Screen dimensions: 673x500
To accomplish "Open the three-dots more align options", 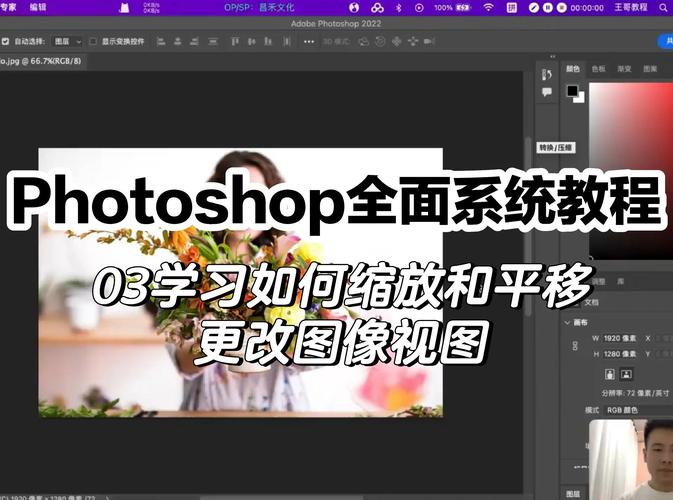I will (309, 42).
